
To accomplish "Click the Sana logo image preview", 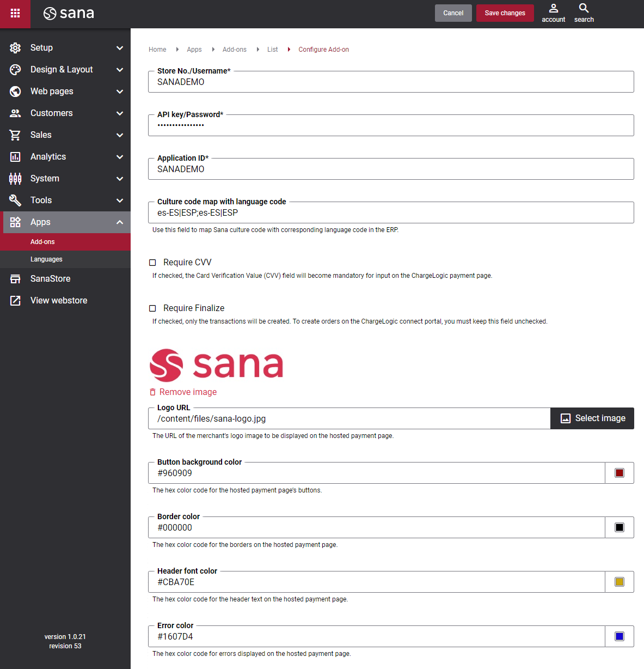I will pos(217,365).
